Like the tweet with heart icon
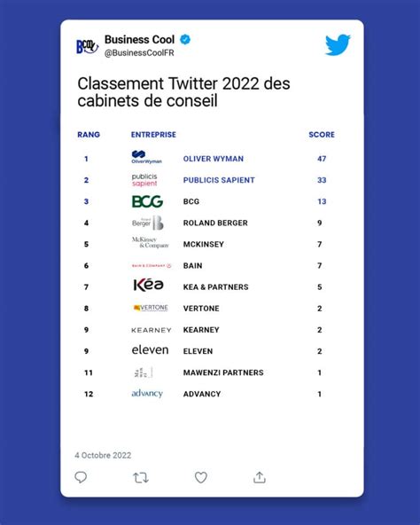The height and width of the screenshot is (525, 420). tap(201, 477)
